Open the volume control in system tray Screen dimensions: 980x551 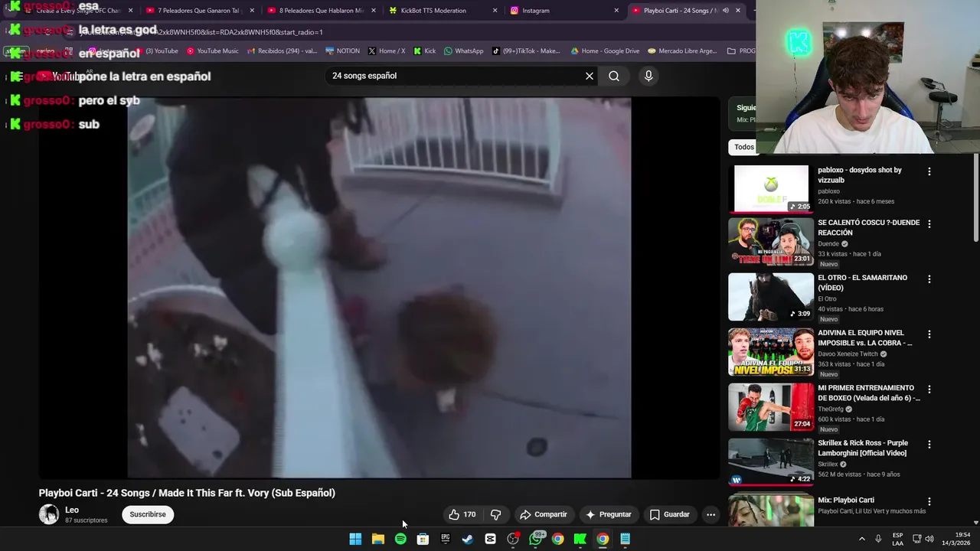point(929,539)
